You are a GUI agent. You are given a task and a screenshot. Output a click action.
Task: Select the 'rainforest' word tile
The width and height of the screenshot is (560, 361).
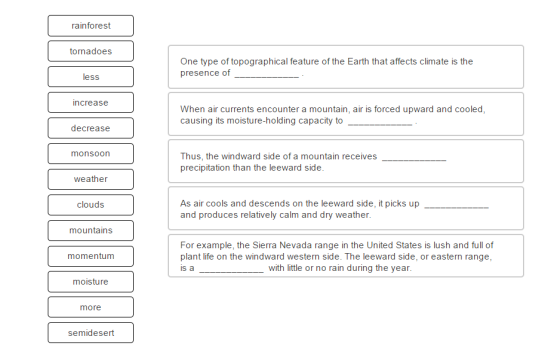[91, 26]
